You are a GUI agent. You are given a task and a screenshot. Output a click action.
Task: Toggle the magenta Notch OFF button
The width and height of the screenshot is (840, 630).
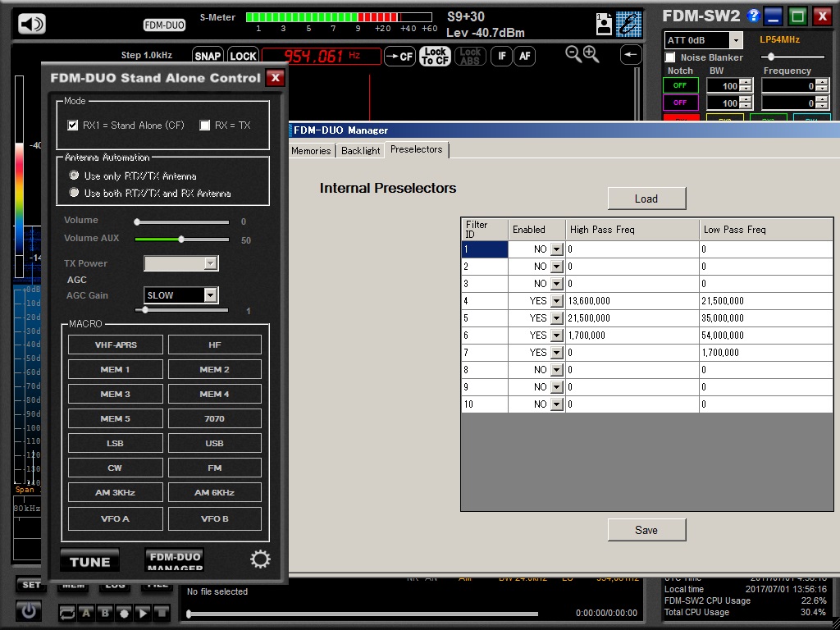pos(680,103)
